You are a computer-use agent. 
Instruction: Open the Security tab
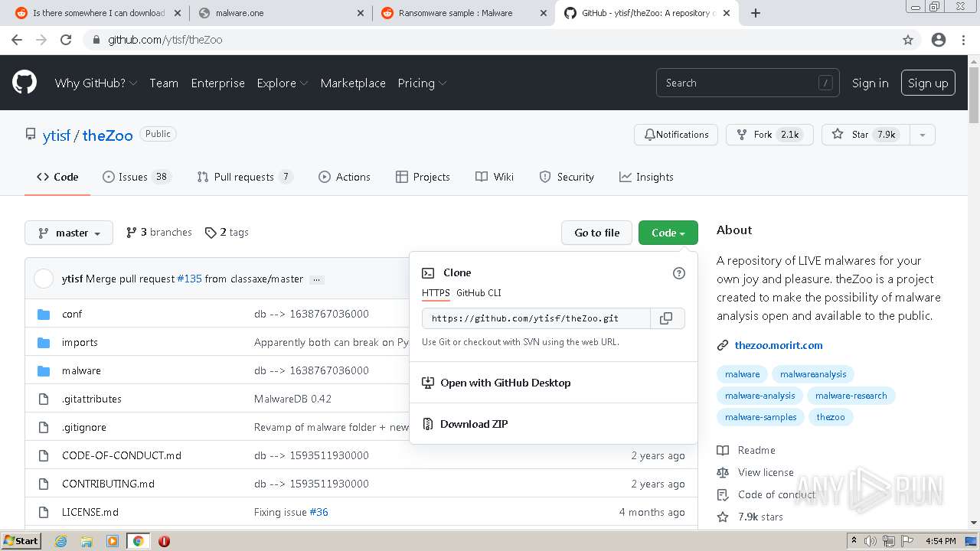tap(567, 177)
